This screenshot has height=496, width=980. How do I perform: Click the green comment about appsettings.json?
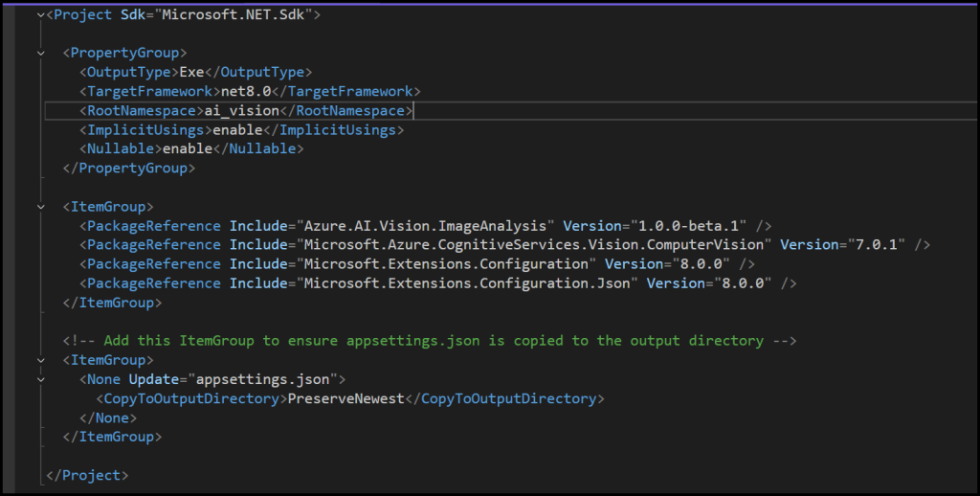point(430,341)
